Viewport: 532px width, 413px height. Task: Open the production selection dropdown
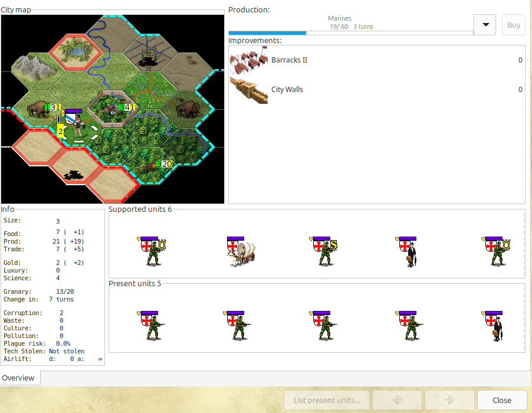[x=484, y=24]
